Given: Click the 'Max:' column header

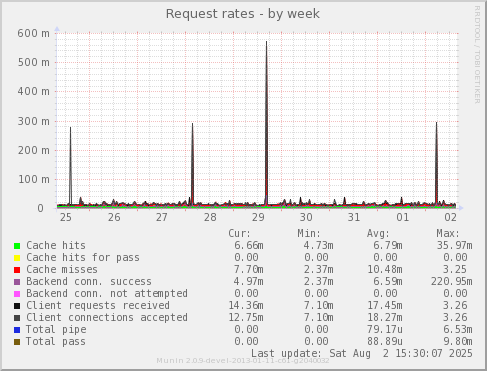Looking at the screenshot, I should pyautogui.click(x=448, y=233).
